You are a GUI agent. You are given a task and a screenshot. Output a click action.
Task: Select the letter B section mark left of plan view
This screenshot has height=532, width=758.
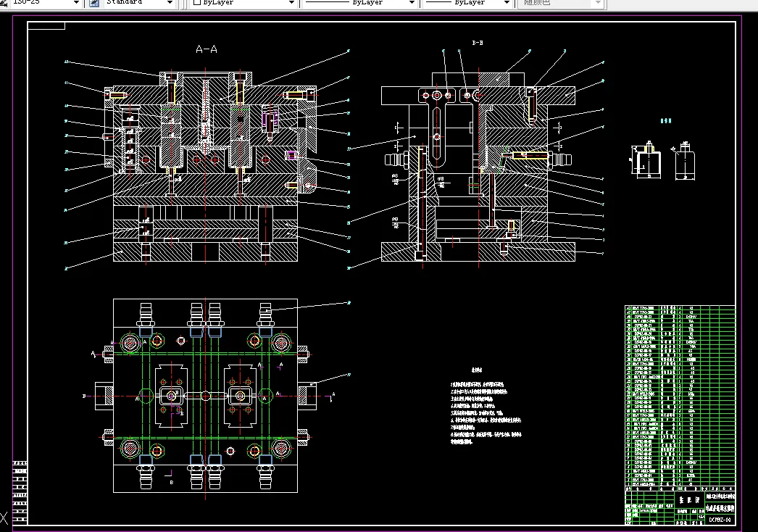pos(84,396)
